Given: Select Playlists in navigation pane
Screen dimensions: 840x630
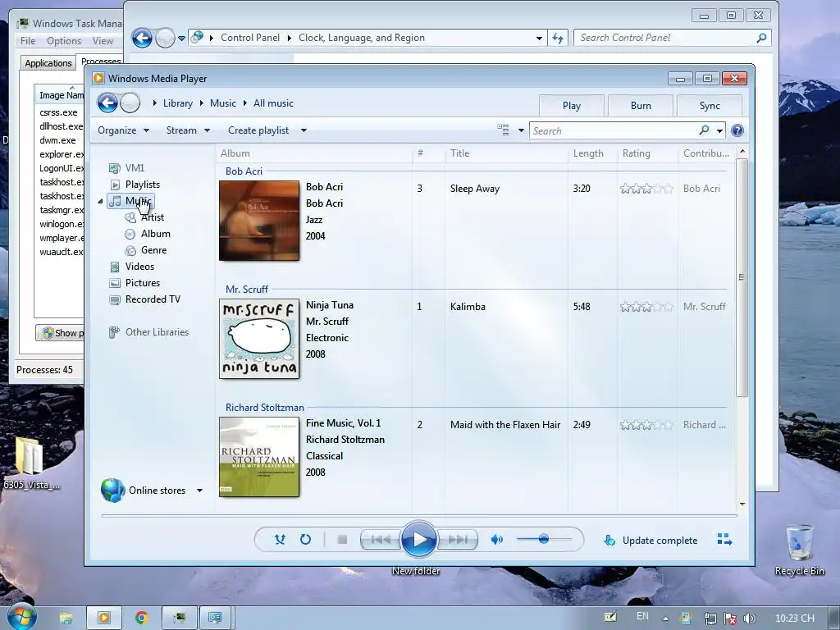Looking at the screenshot, I should point(143,185).
